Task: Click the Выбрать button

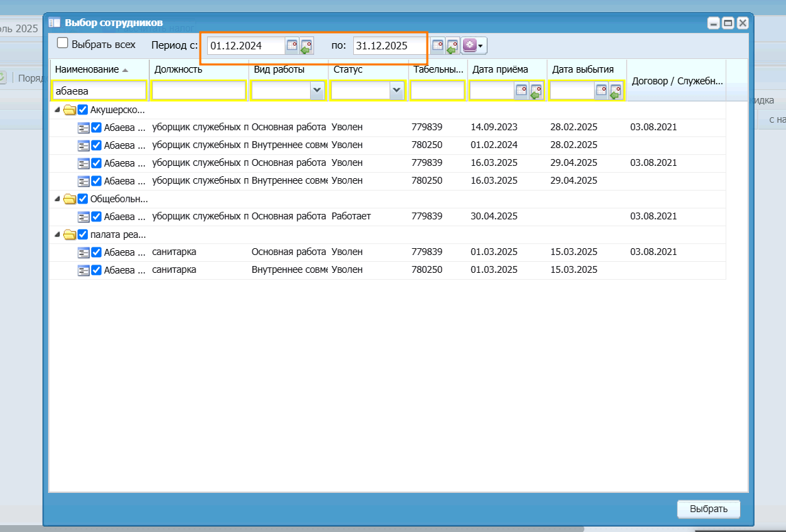Action: [x=708, y=509]
